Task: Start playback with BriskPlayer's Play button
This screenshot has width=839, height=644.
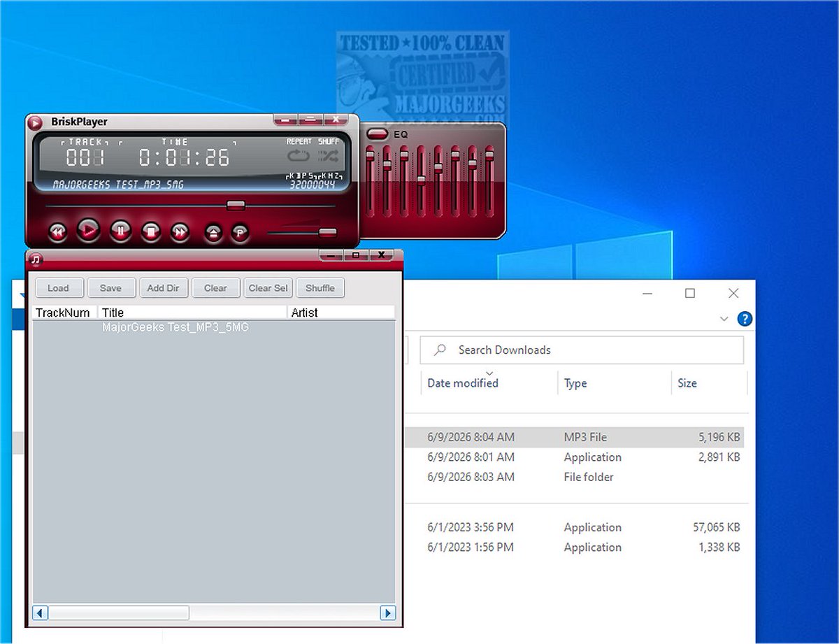Action: [88, 229]
